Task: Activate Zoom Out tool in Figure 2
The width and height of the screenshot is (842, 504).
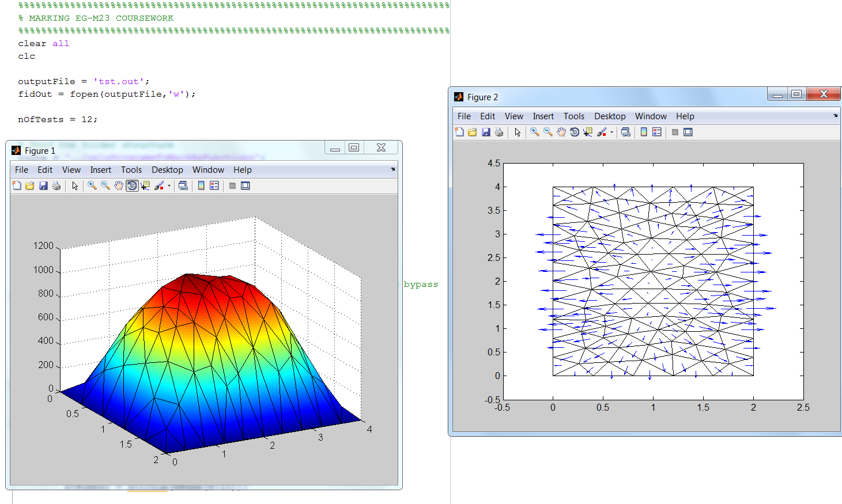Action: [x=548, y=132]
